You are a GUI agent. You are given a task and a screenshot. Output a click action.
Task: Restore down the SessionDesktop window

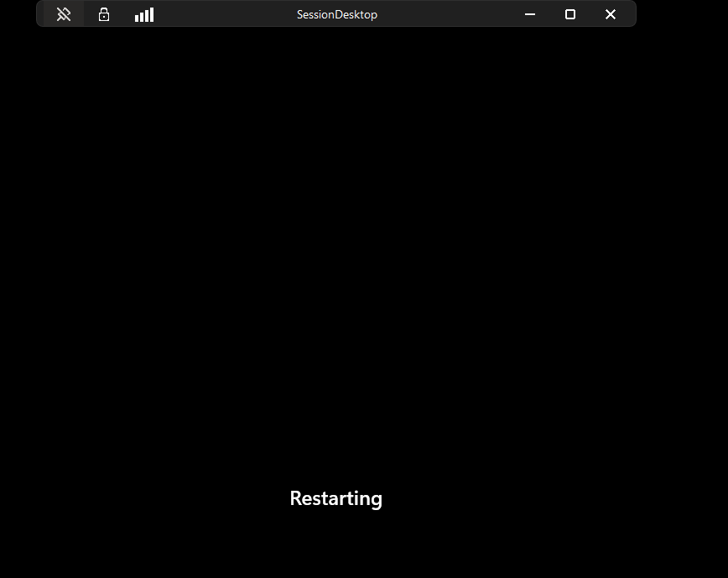point(570,14)
